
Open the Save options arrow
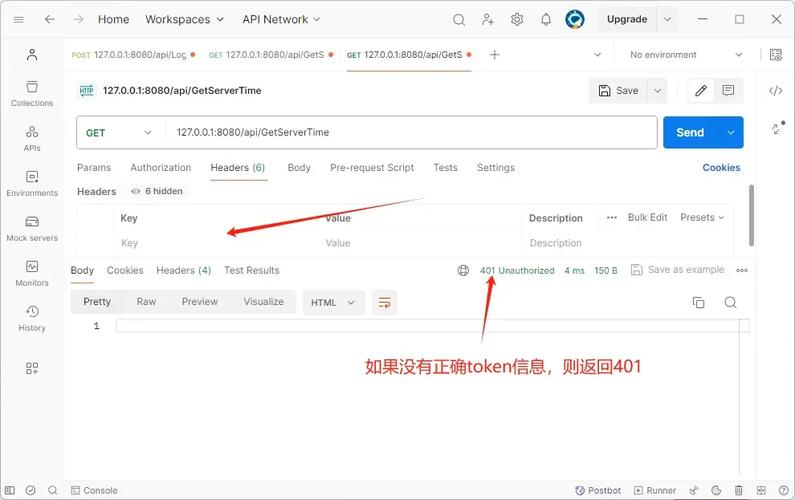click(x=658, y=91)
